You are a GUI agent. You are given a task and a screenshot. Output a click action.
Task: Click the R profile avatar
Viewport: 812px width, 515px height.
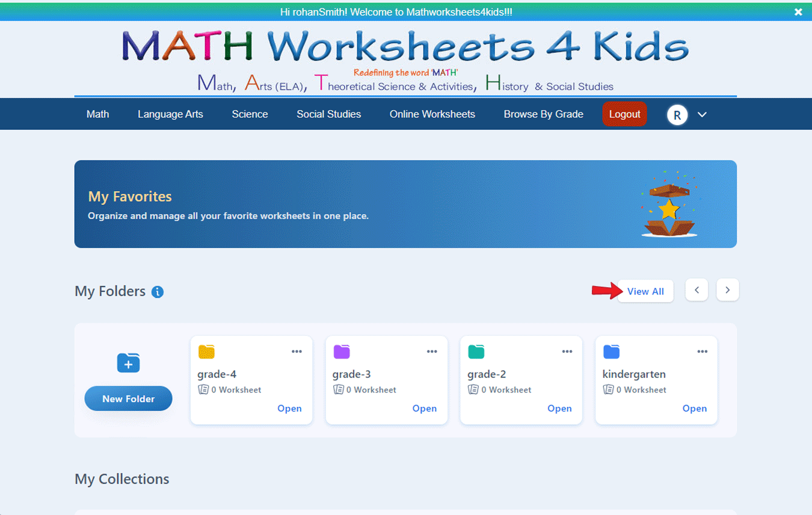[x=677, y=115]
